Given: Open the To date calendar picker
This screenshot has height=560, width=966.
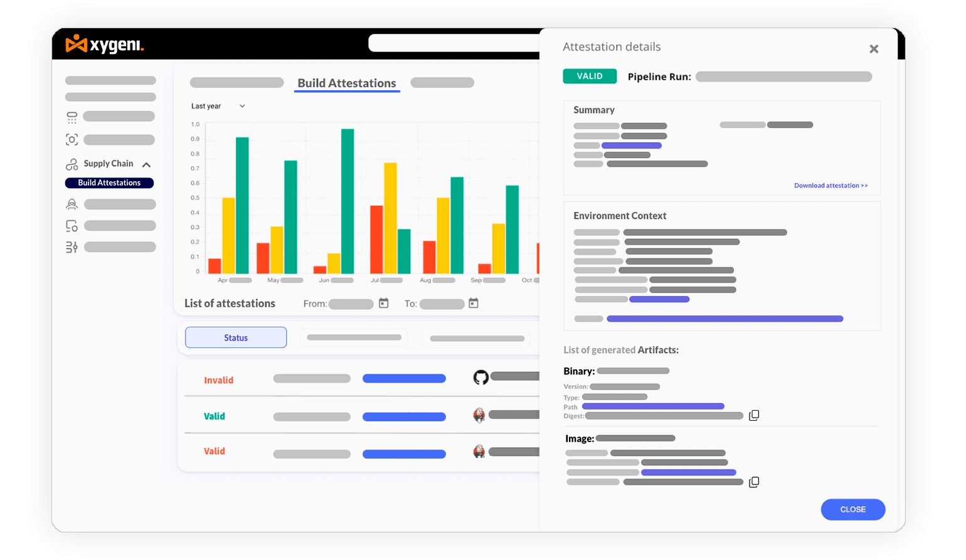Looking at the screenshot, I should pyautogui.click(x=474, y=304).
